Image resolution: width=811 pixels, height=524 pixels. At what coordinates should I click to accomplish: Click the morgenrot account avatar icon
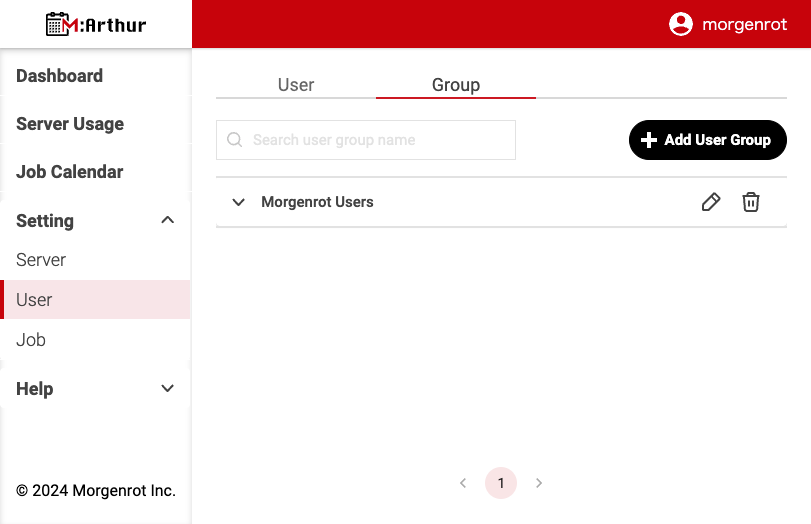click(x=681, y=24)
